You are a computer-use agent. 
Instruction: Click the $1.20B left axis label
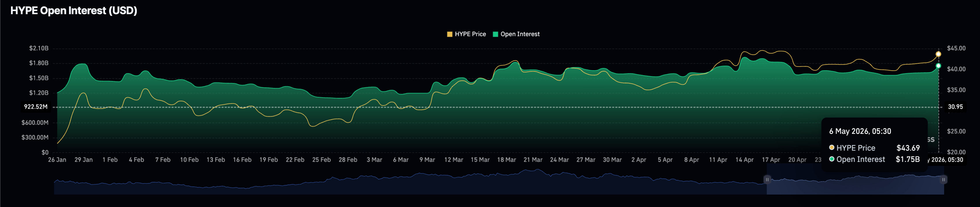click(x=39, y=93)
